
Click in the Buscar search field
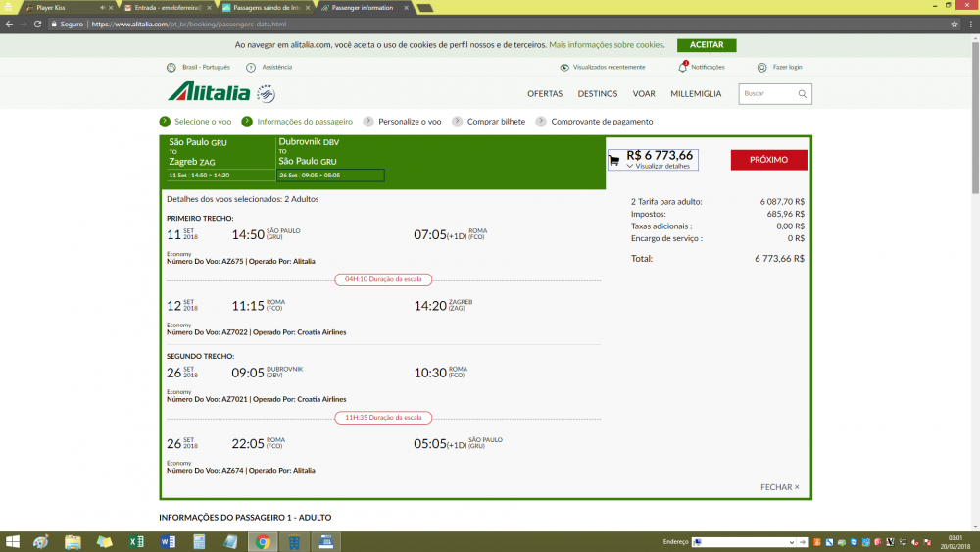(x=769, y=94)
